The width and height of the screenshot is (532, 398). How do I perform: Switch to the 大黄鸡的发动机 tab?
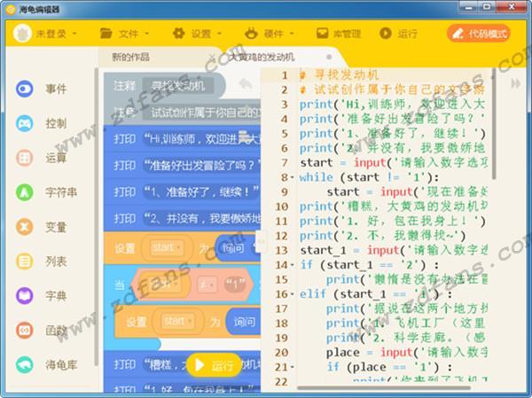click(x=262, y=57)
